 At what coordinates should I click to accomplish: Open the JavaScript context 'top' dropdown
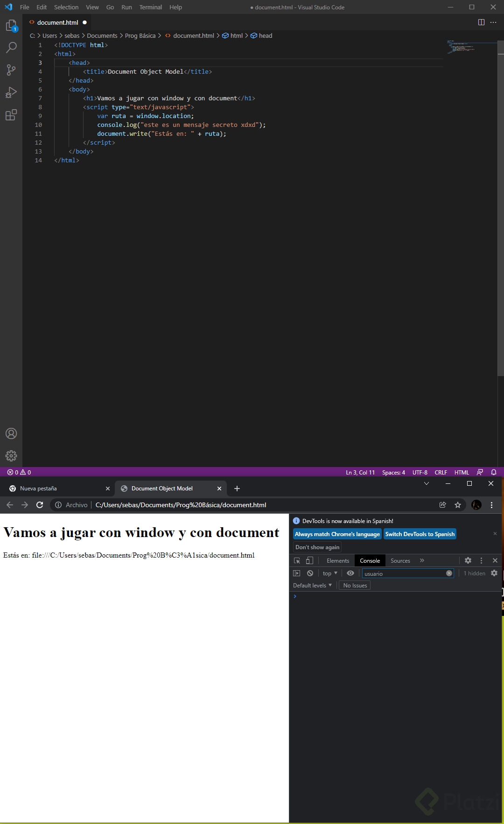(x=330, y=573)
